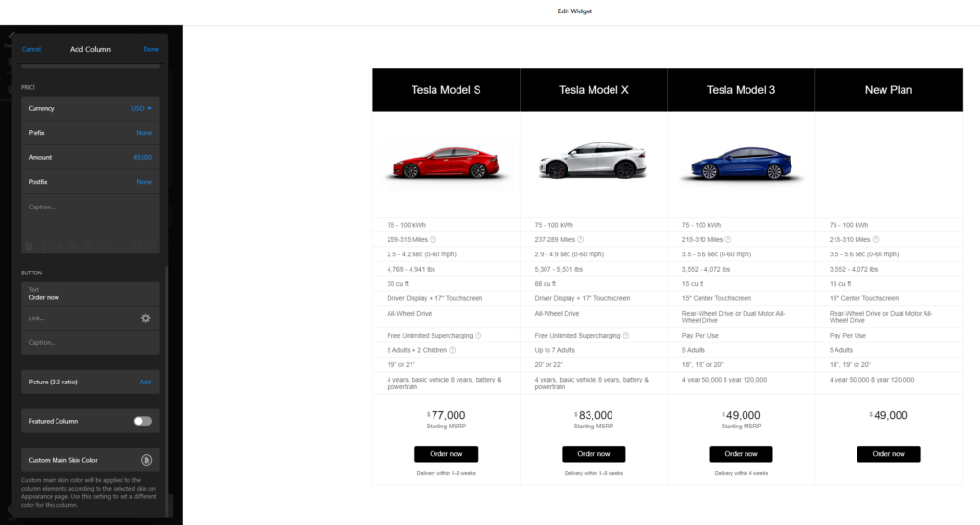Click info icon next to 237-289 Miles
980x525 pixels.
[581, 240]
